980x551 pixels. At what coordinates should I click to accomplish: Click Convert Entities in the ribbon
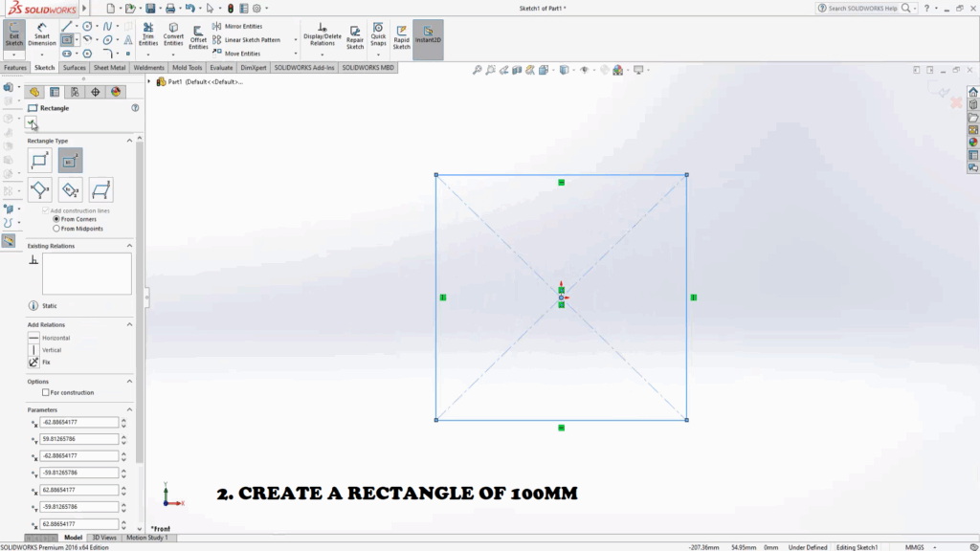(173, 35)
